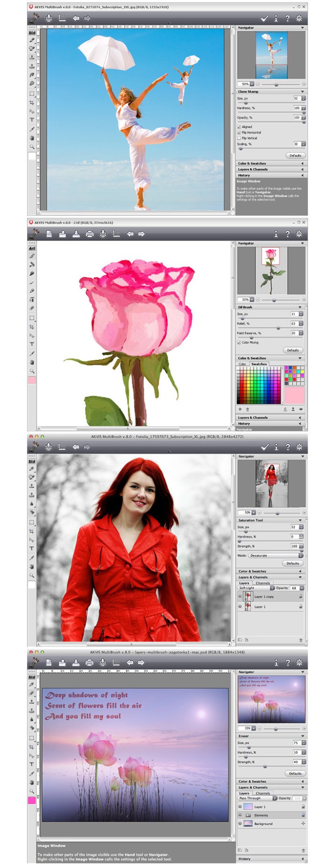
Task: Toggle the Flip Horizontal checkbox
Action: click(x=239, y=132)
